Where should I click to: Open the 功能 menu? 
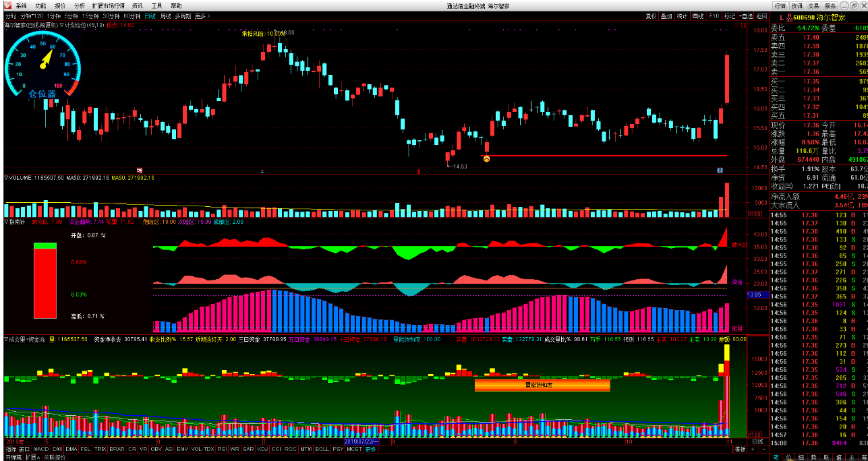click(x=41, y=5)
